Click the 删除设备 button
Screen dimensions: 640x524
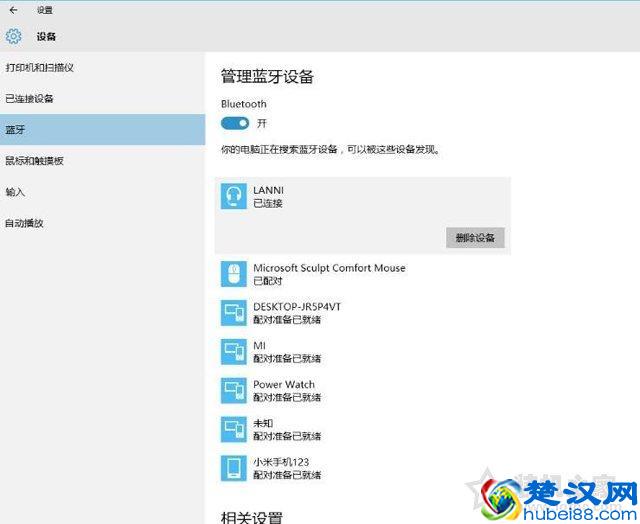475,238
